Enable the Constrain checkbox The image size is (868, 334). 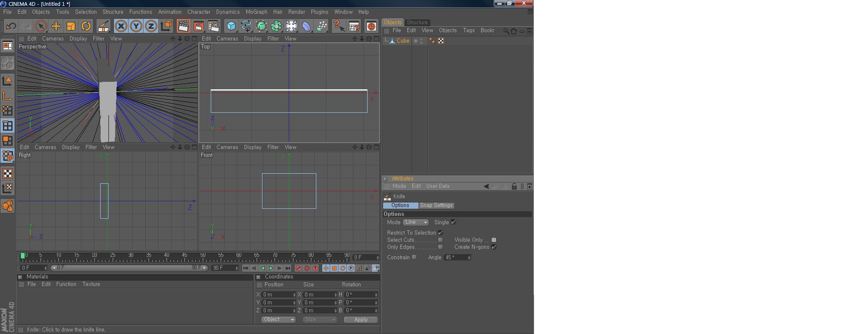414,257
